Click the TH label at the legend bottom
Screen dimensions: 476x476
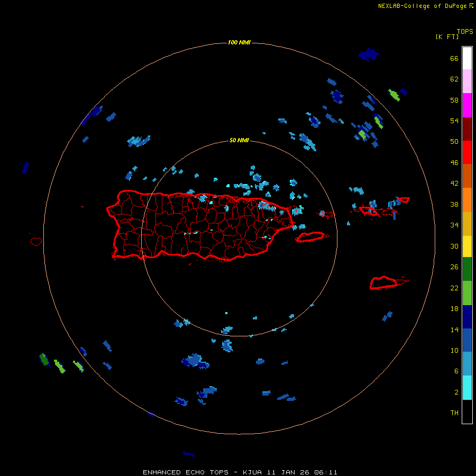(x=454, y=413)
